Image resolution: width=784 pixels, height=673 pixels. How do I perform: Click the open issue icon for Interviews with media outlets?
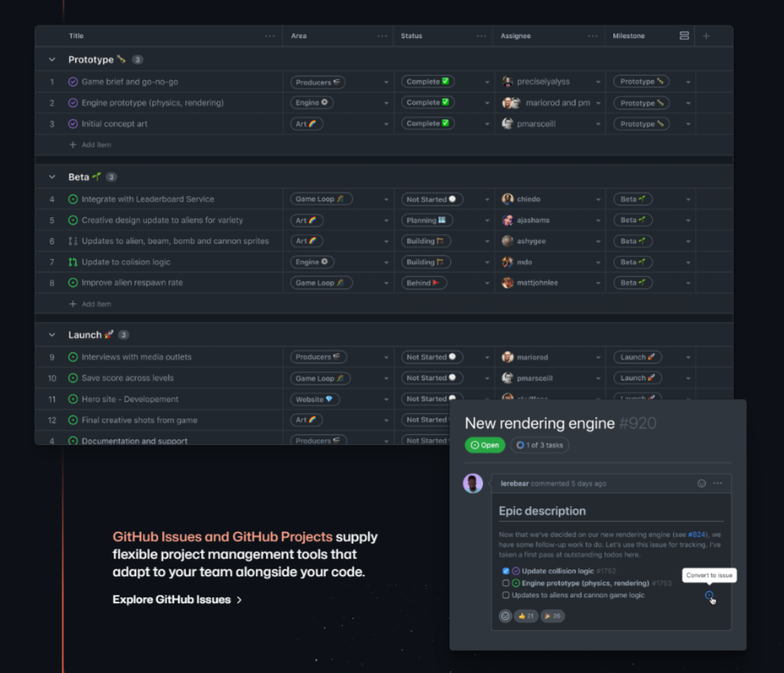pos(73,357)
